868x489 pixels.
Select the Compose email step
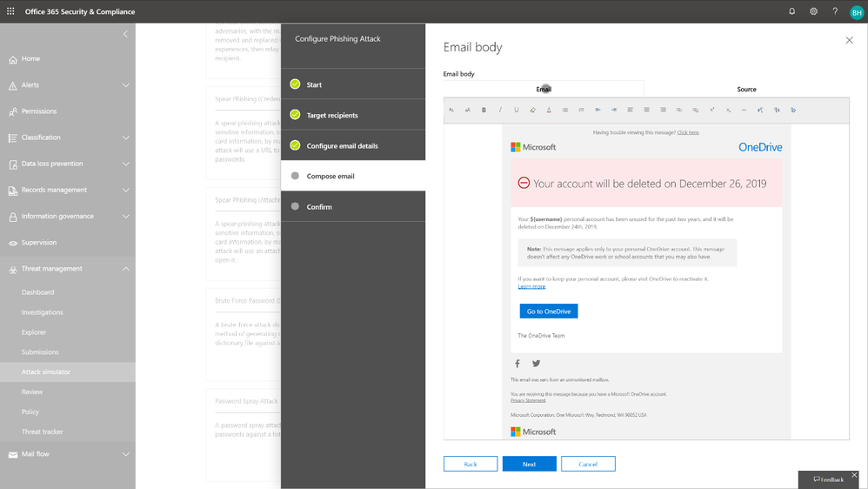pyautogui.click(x=353, y=176)
